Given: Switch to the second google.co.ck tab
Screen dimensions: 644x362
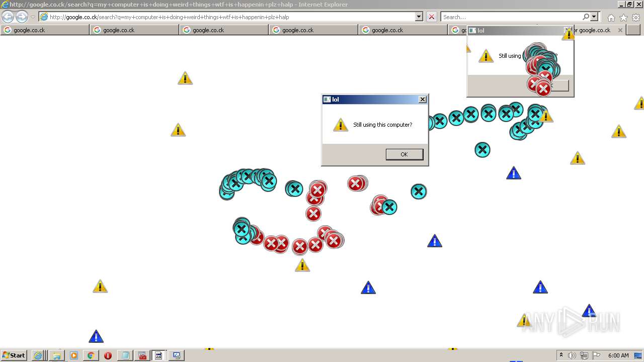Looking at the screenshot, I should tap(134, 30).
